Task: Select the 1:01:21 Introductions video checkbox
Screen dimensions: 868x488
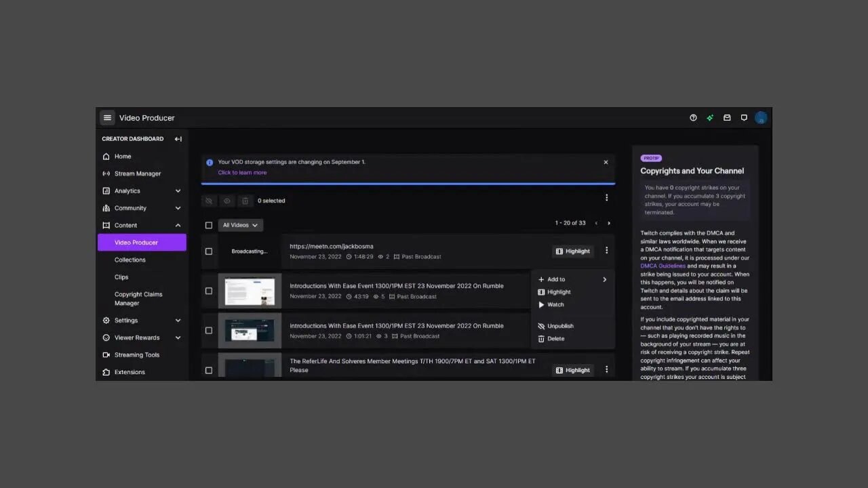Action: point(209,331)
